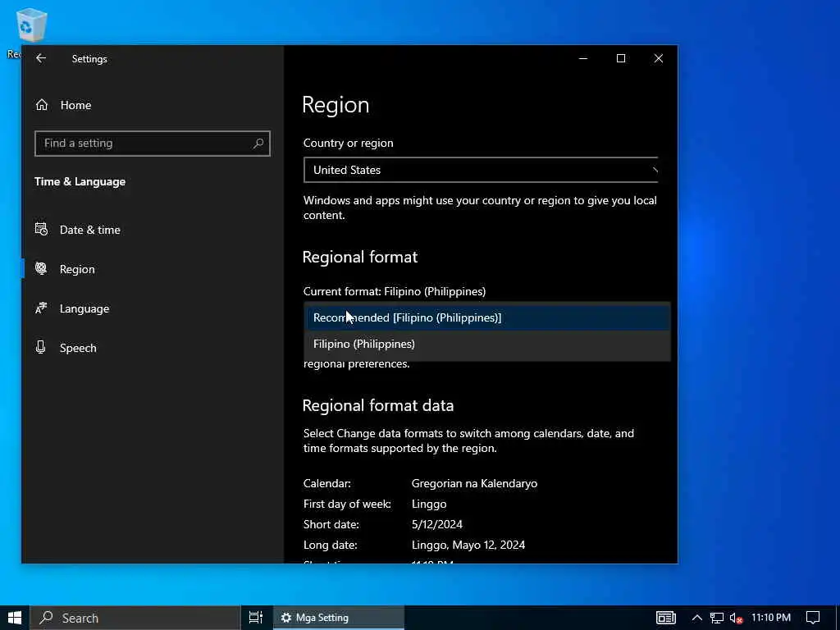This screenshot has width=840, height=630.
Task: Open the touch keyboard tray icon
Action: point(666,618)
